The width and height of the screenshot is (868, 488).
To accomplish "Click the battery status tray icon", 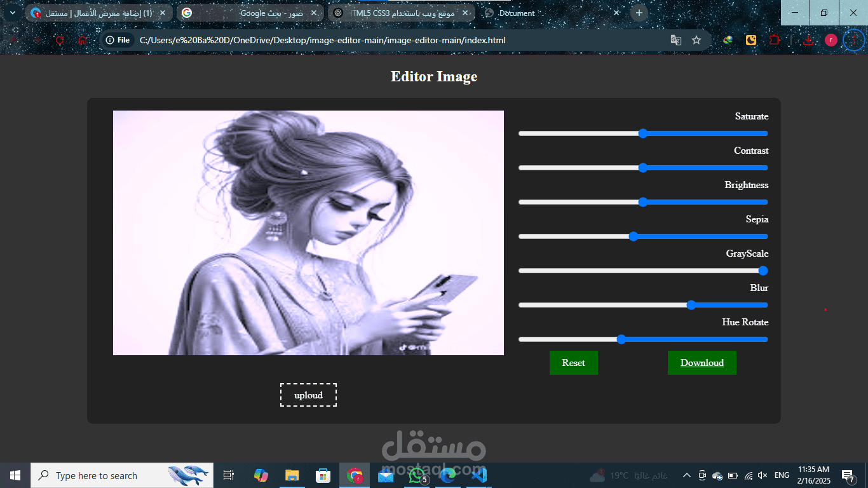I will tap(733, 475).
